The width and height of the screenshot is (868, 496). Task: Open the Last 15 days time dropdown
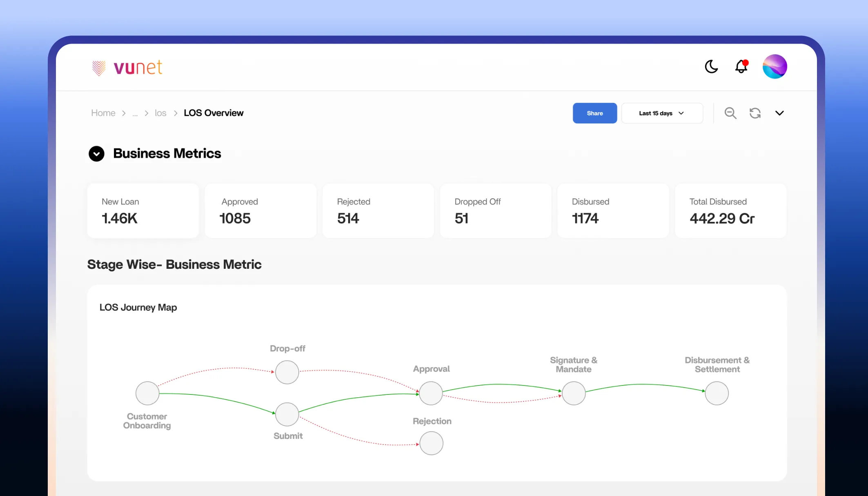pyautogui.click(x=661, y=113)
